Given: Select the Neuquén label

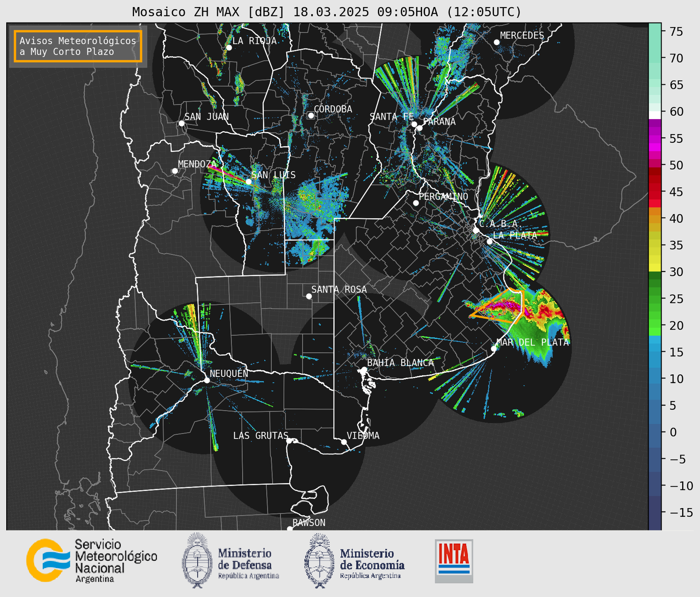Looking at the screenshot, I should (229, 373).
